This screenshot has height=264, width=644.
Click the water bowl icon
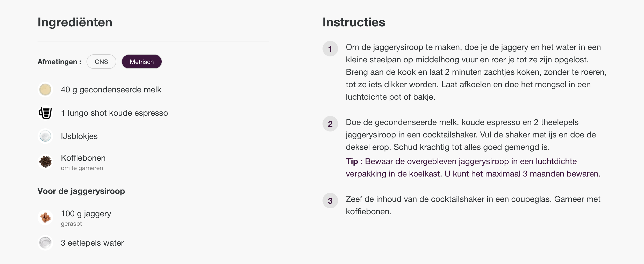point(45,243)
